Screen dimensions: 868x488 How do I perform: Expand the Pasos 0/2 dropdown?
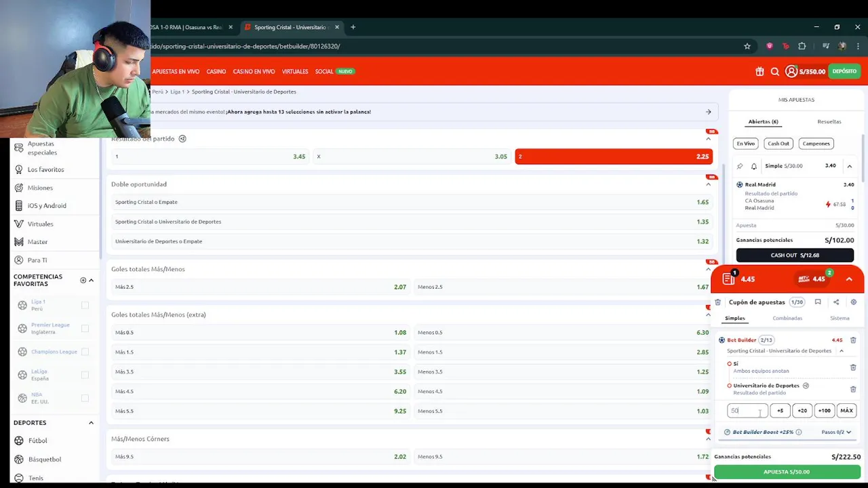point(836,432)
